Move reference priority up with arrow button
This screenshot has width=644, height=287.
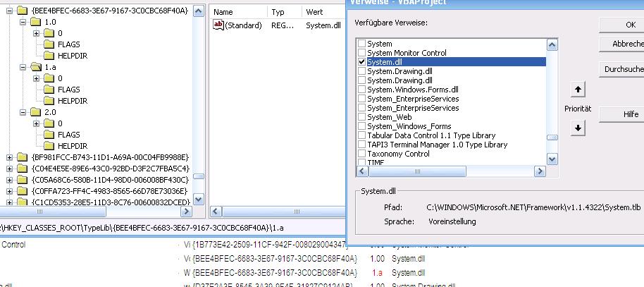578,90
